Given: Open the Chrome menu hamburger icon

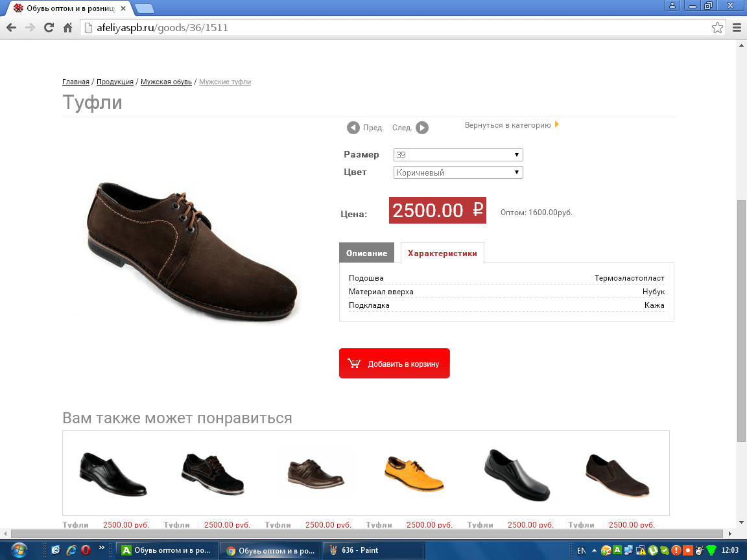Looking at the screenshot, I should pyautogui.click(x=737, y=28).
